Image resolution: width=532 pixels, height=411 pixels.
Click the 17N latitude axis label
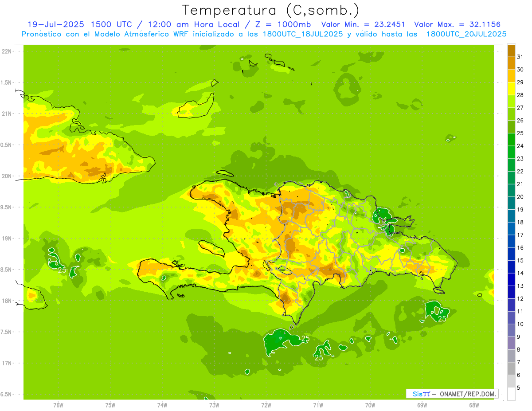coord(7,363)
